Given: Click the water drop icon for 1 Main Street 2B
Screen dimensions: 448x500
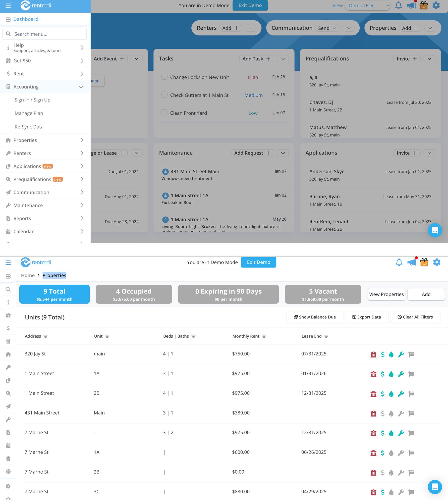Looking at the screenshot, I should tap(391, 394).
